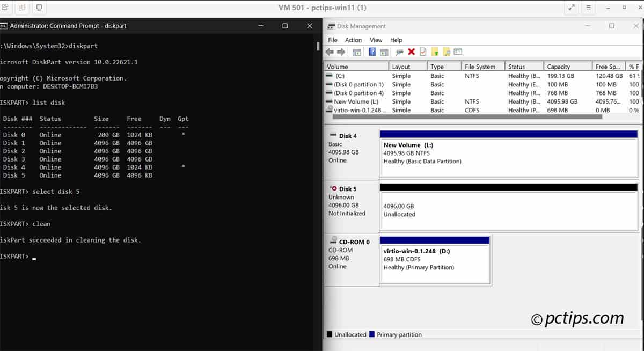
Task: Click the VM fullscreen expand icon at top right
Action: tap(571, 8)
